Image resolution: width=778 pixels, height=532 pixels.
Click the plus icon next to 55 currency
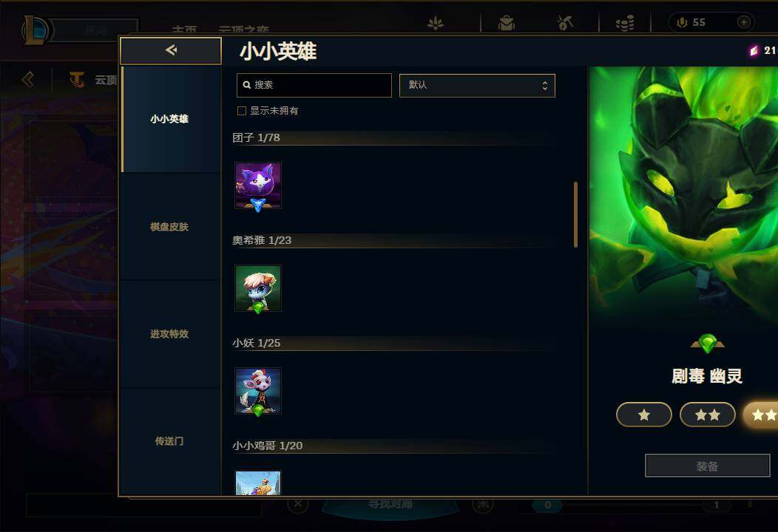point(743,22)
